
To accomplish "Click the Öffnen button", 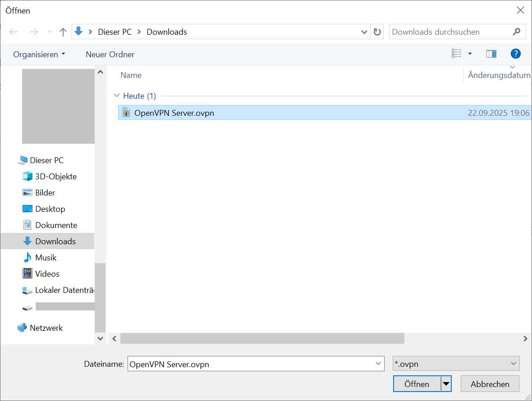I will click(x=417, y=384).
